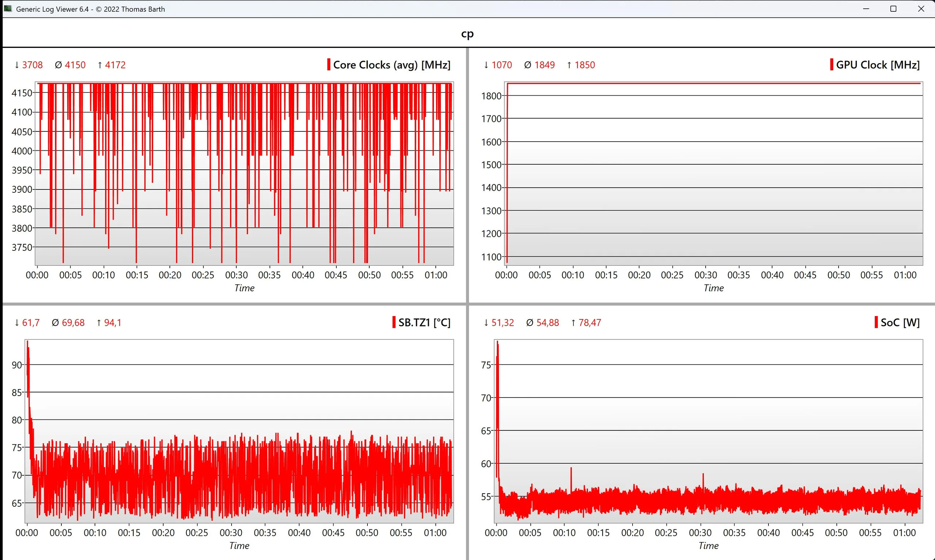The image size is (935, 560).
Task: Click the 00:30 marker on Core Clocks axis
Action: tap(236, 275)
